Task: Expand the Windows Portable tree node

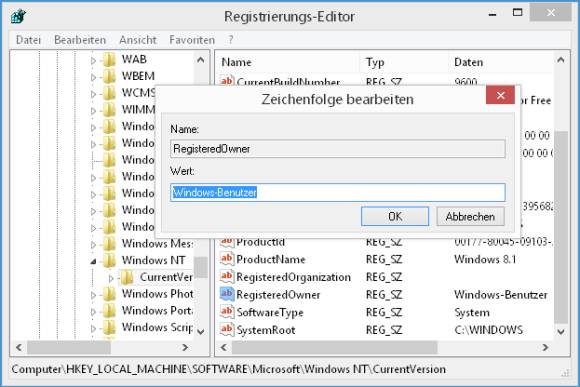Action: point(93,312)
